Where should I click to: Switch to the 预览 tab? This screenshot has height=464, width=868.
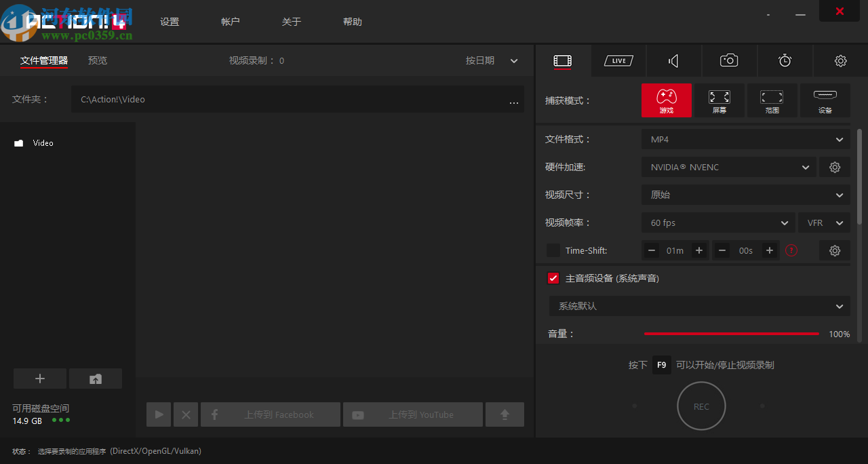click(x=97, y=60)
